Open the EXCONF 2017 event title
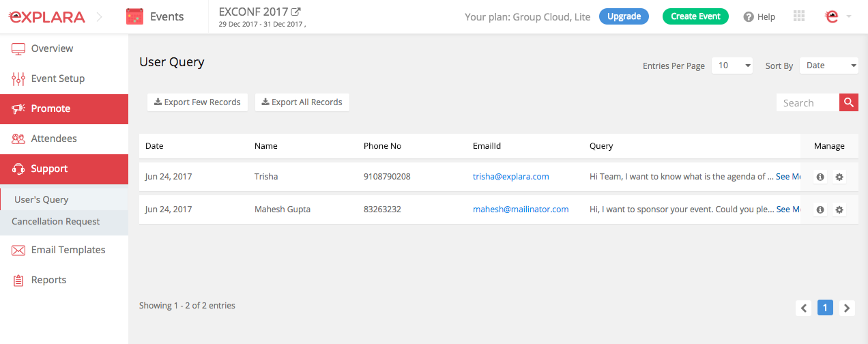Image resolution: width=868 pixels, height=344 pixels. pos(253,12)
